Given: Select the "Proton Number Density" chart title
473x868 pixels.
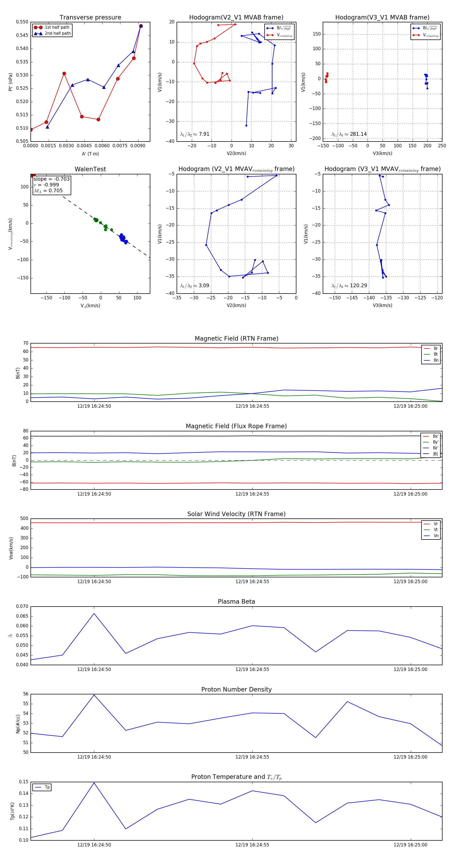Looking at the screenshot, I should [x=236, y=689].
